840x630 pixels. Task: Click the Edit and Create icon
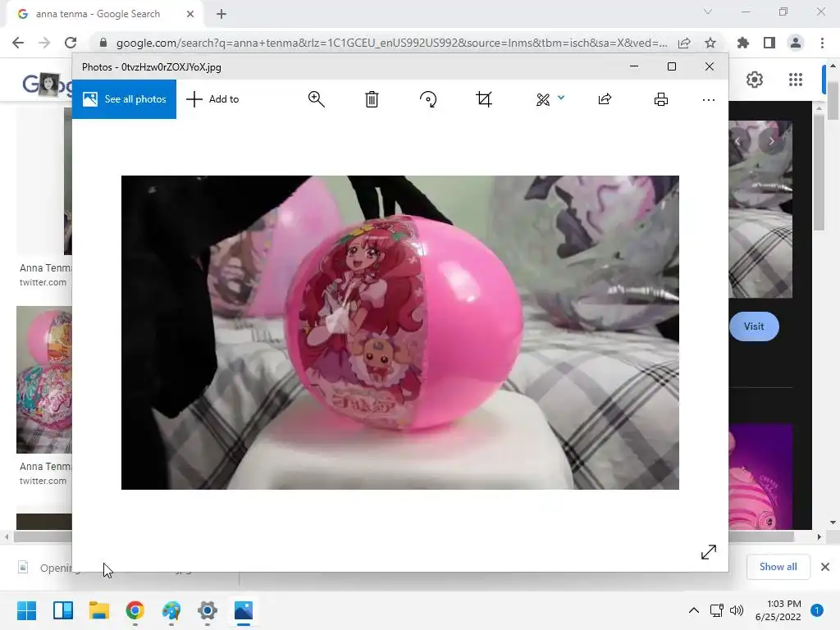543,99
